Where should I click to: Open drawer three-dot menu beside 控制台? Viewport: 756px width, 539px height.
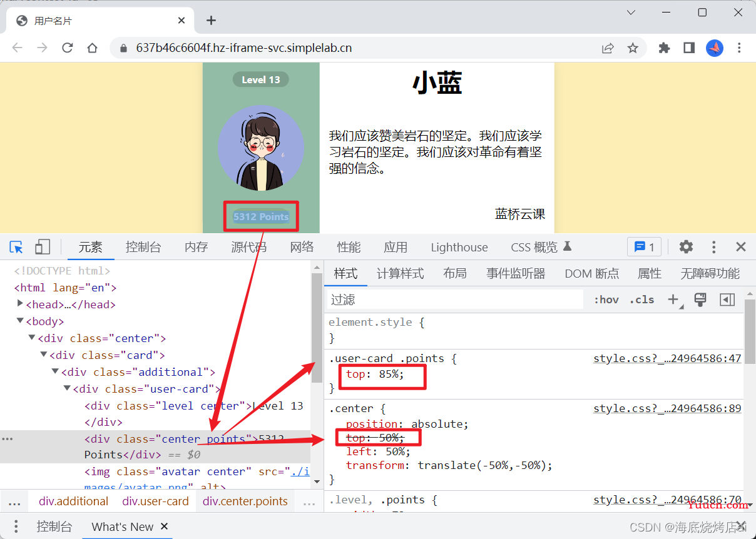tap(16, 526)
